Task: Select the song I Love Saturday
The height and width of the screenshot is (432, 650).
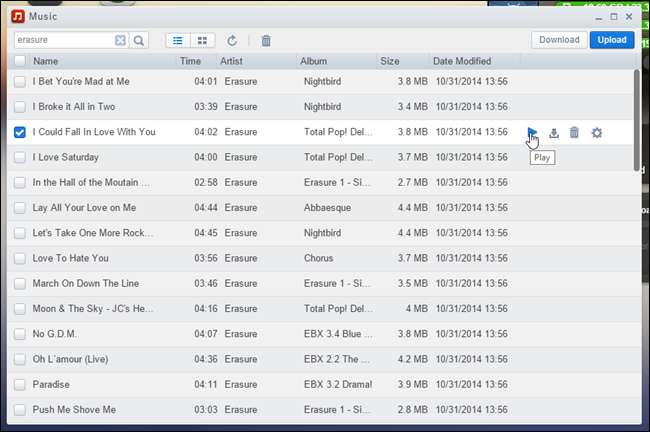Action: [65, 157]
